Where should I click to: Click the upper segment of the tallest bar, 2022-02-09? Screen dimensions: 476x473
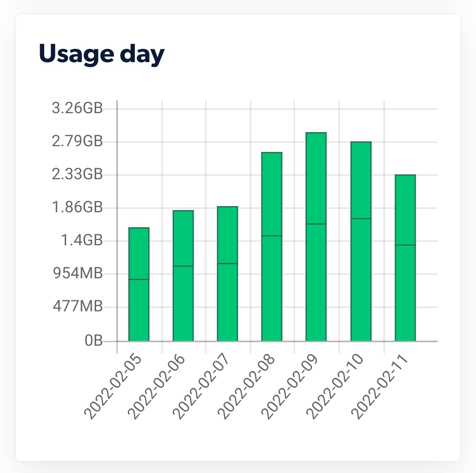coord(316,178)
